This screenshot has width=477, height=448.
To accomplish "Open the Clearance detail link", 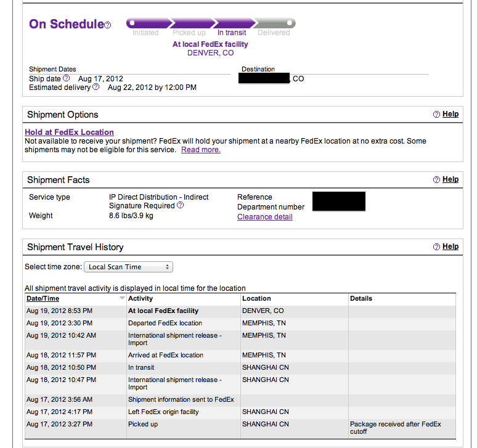I will pos(265,217).
